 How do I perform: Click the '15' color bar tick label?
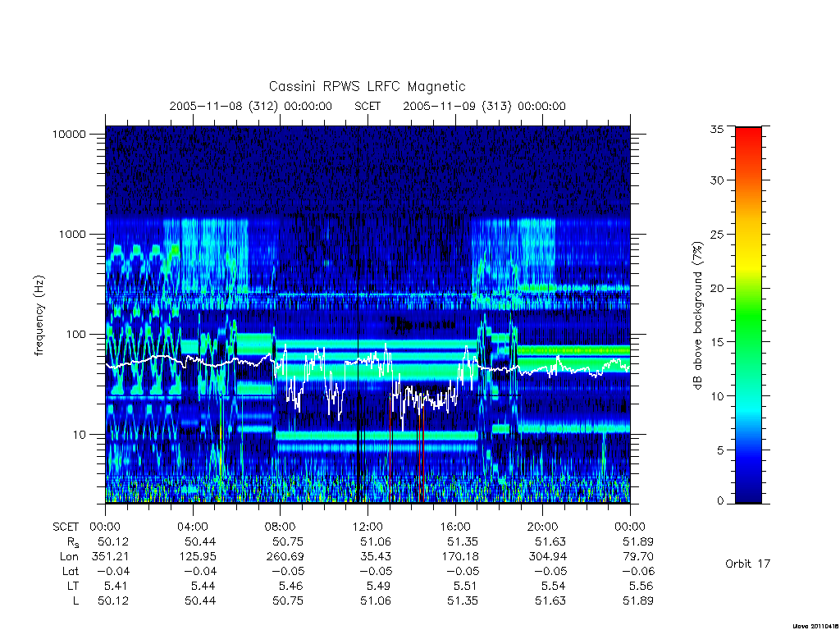[x=716, y=342]
